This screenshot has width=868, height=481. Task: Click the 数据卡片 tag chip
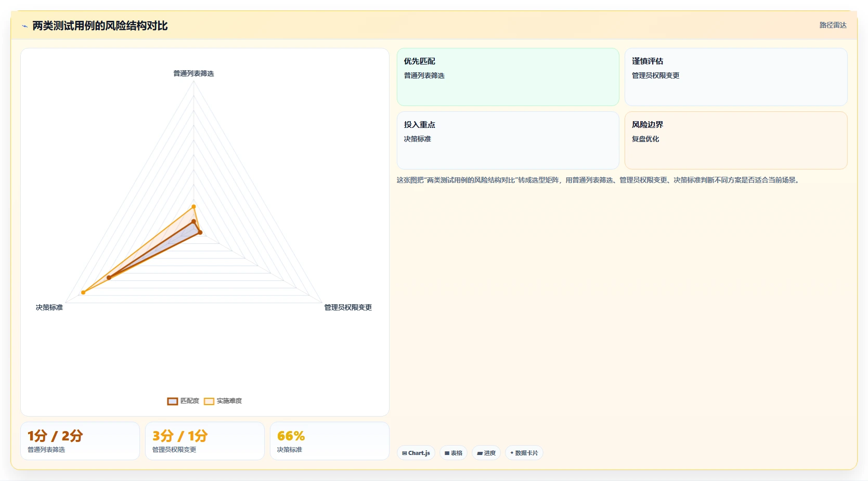[x=524, y=453]
